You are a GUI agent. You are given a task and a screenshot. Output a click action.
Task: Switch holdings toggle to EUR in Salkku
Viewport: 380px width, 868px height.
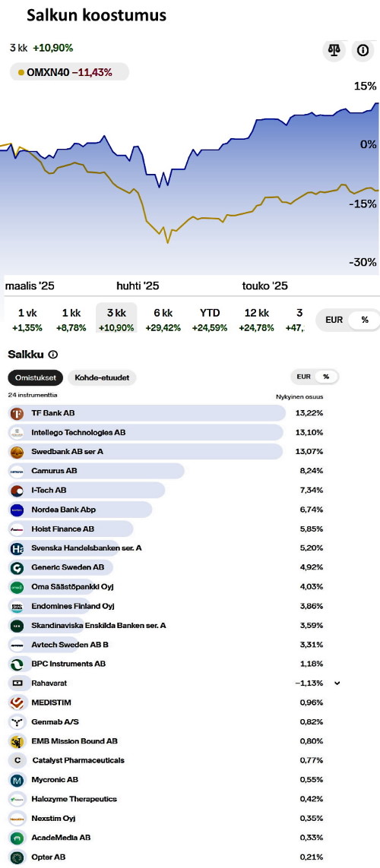pyautogui.click(x=304, y=377)
